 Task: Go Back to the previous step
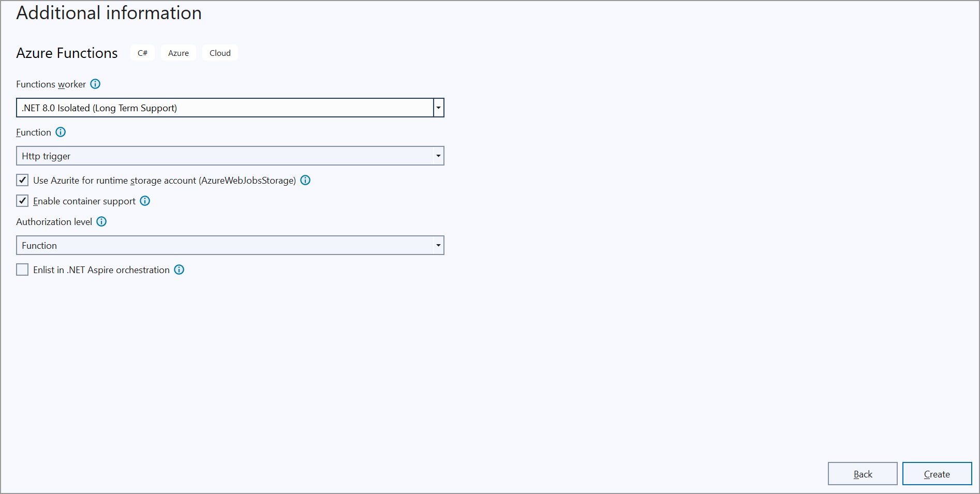point(863,474)
